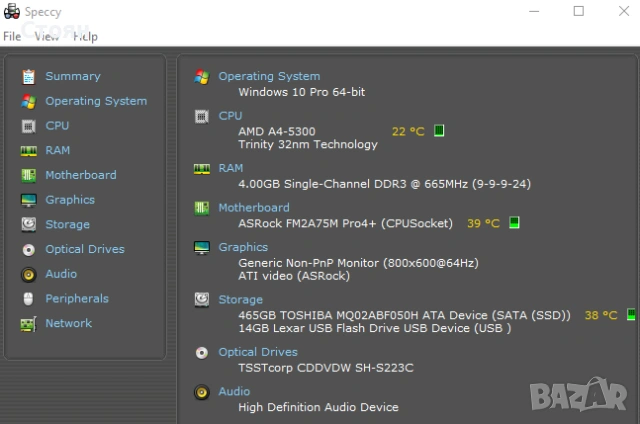Click the CPU heading link in main panel
This screenshot has height=424, width=640.
(231, 116)
